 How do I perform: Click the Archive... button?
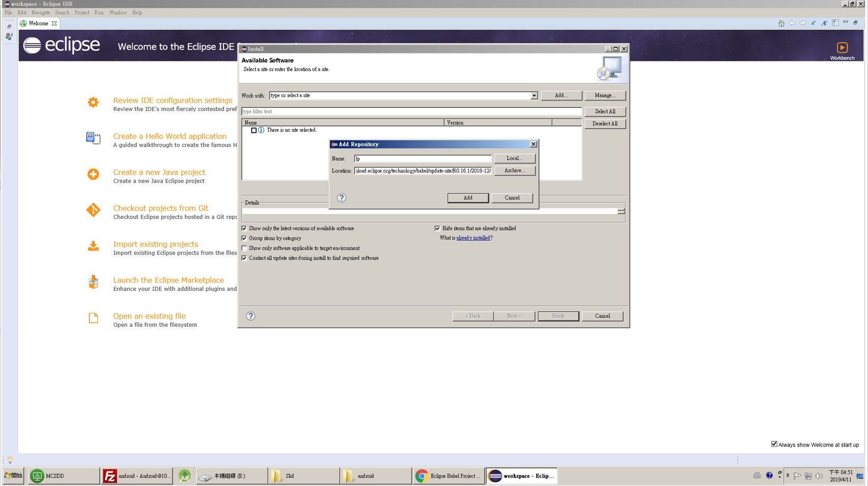[515, 170]
